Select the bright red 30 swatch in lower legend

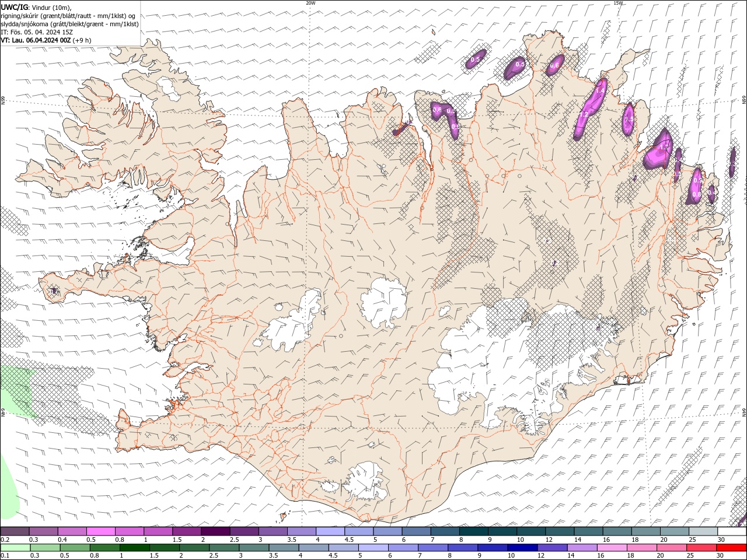[x=731, y=548]
